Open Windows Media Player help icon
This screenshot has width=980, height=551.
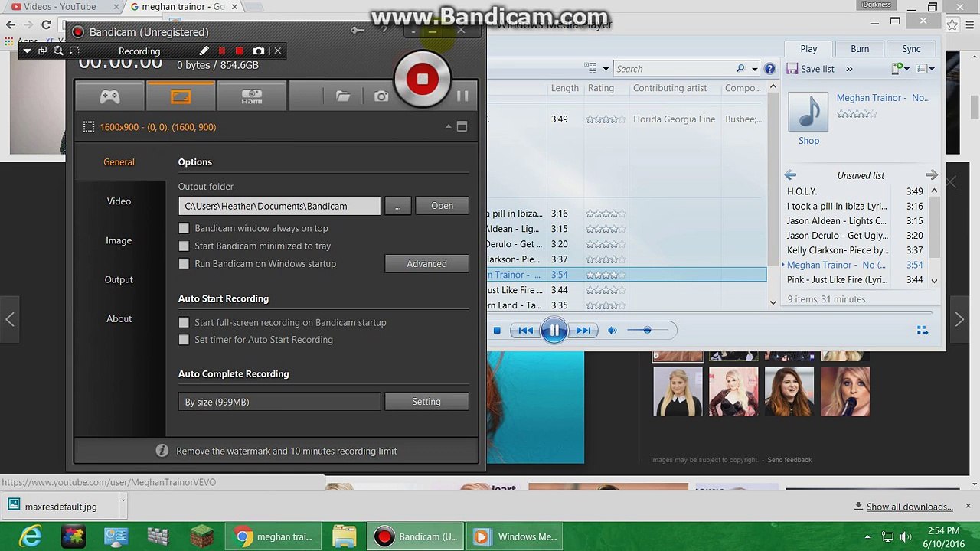769,69
